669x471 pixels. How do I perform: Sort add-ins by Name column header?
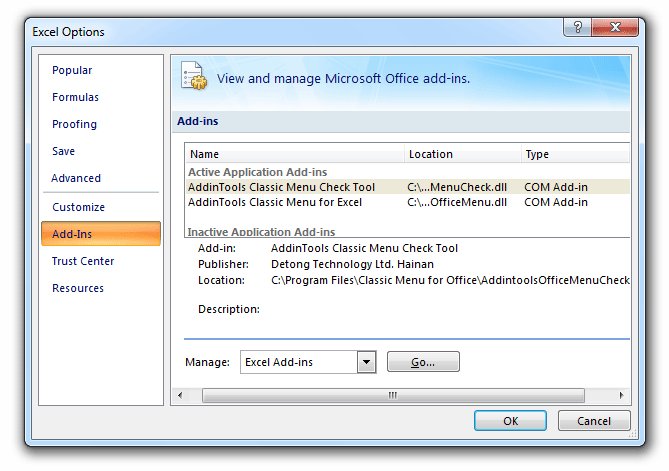[295, 154]
